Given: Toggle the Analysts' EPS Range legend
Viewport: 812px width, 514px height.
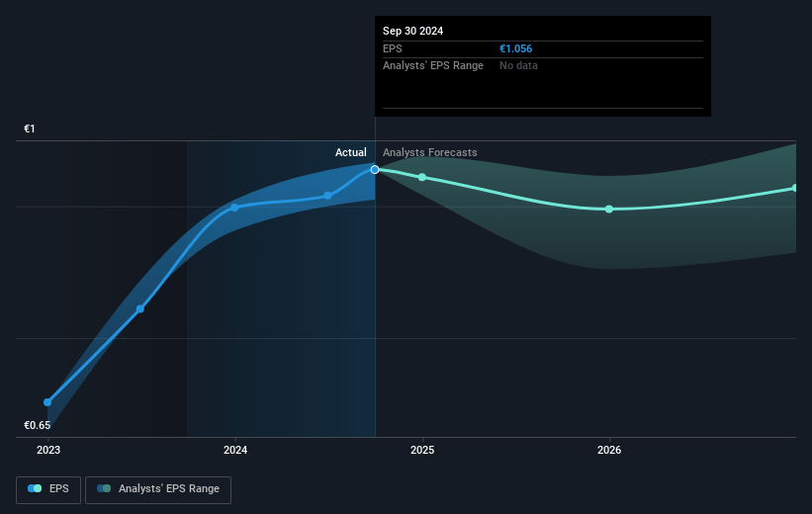Looking at the screenshot, I should point(158,489).
